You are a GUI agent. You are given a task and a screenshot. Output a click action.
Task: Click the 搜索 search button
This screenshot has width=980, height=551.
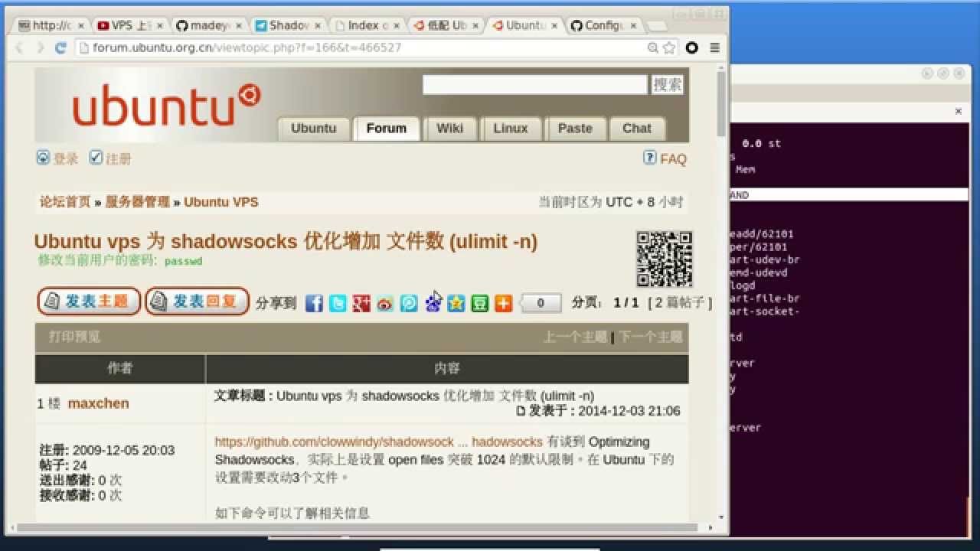pos(668,85)
